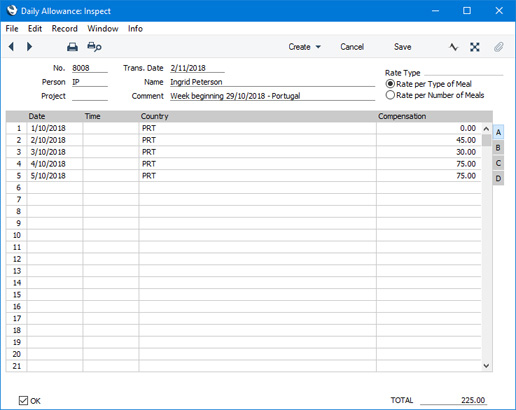Screen dimensions: 516x410
Task: Open print preview icon
Action: [x=94, y=47]
